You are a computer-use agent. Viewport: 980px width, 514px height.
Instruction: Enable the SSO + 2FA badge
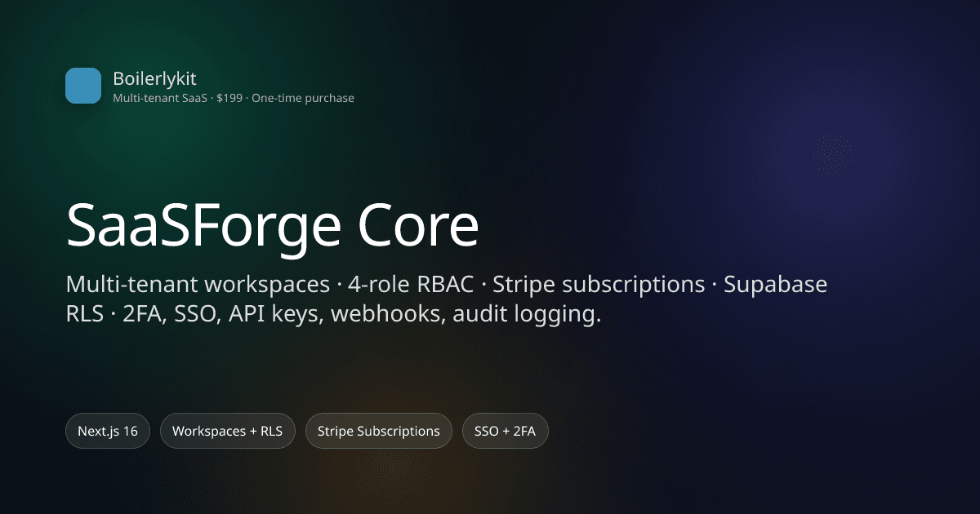click(505, 431)
